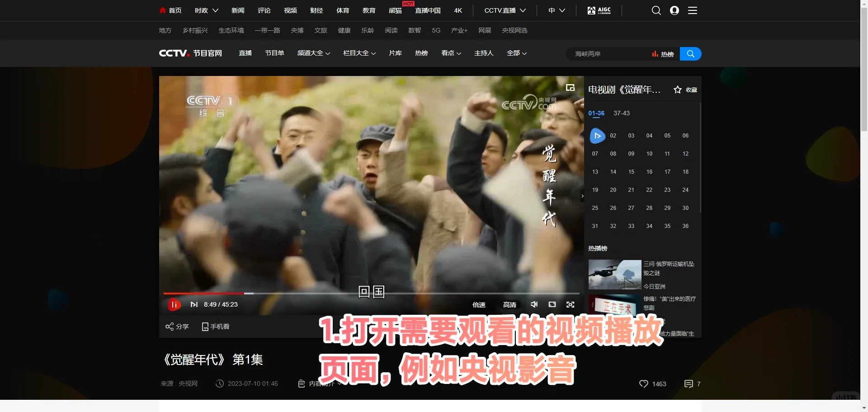Open the 高清 quality selector
This screenshot has height=412, width=868.
coord(509,304)
